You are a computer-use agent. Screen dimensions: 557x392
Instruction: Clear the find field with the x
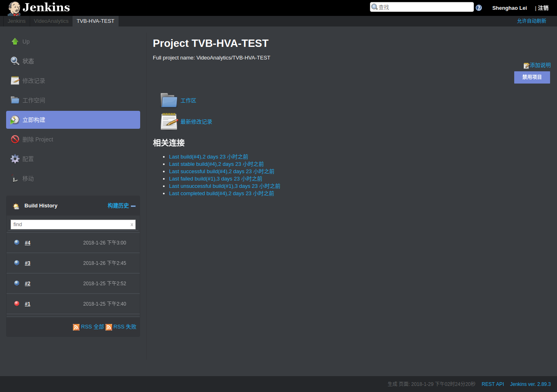point(132,225)
